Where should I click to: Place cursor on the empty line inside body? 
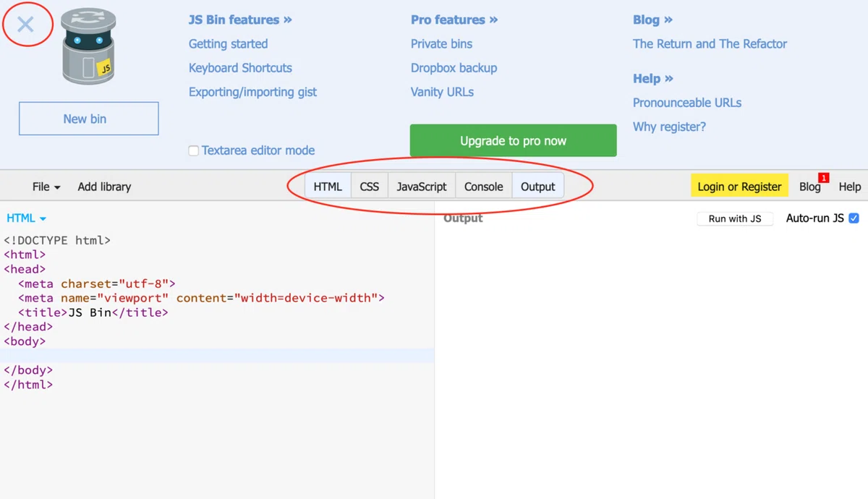click(217, 356)
